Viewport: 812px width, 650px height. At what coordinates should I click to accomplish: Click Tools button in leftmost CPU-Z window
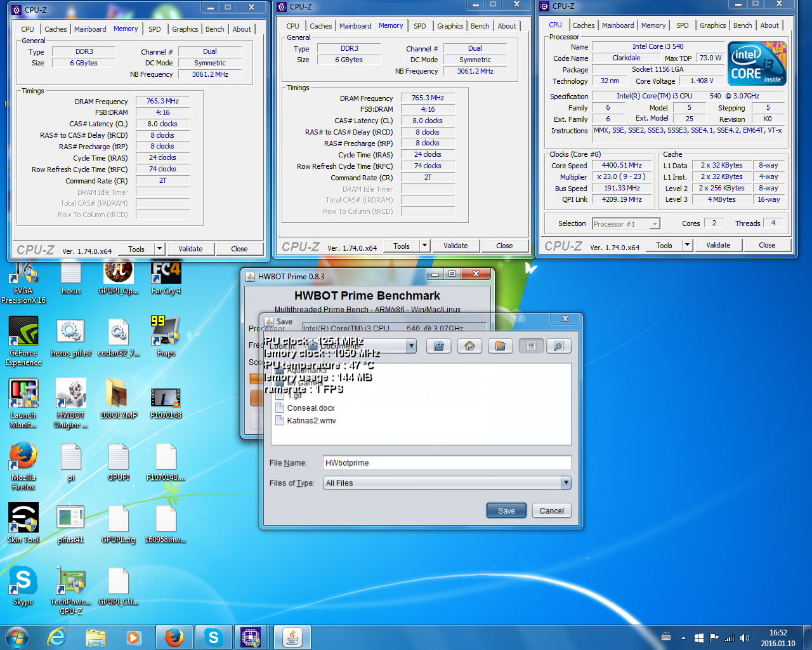pos(136,249)
